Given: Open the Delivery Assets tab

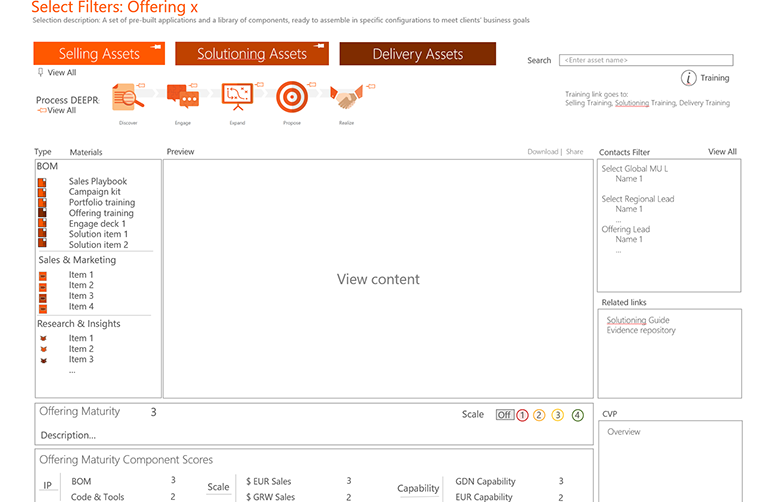Looking at the screenshot, I should [417, 54].
